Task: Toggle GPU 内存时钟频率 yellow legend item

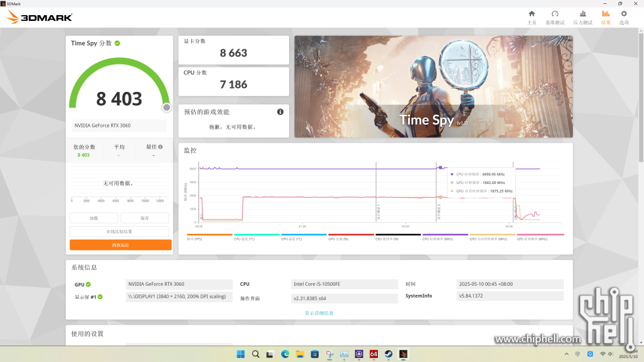Action: [492, 237]
